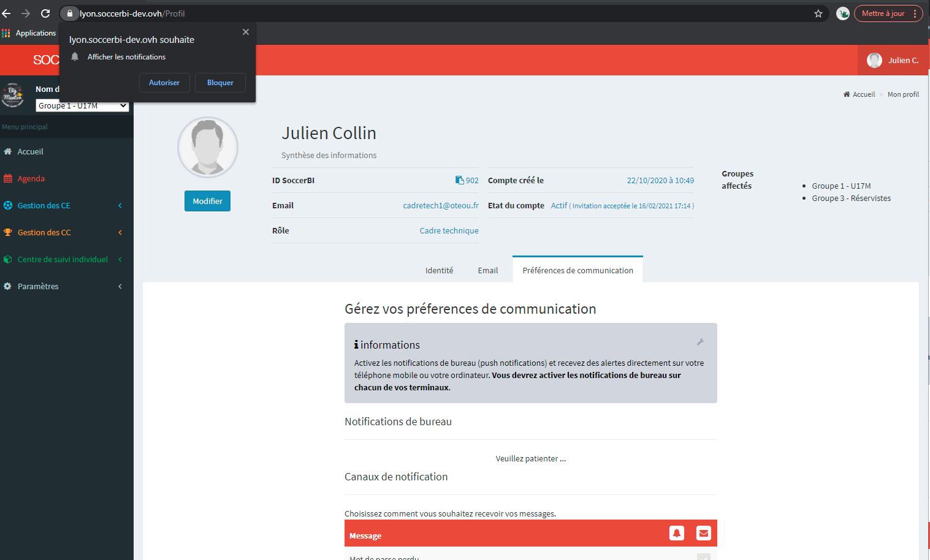930x560 pixels.
Task: Click Autoriser to allow notifications
Action: tap(164, 83)
